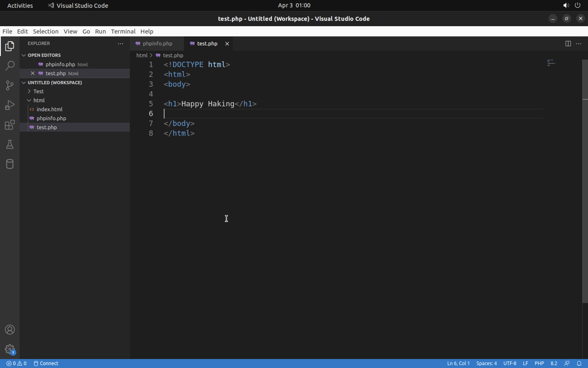Split the editor to the right
The height and width of the screenshot is (368, 588).
(568, 44)
